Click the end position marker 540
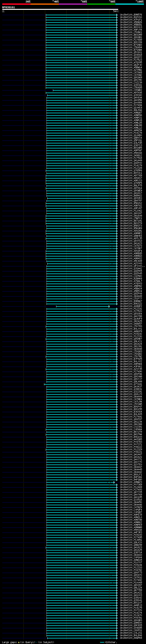 tap(115, 11)
